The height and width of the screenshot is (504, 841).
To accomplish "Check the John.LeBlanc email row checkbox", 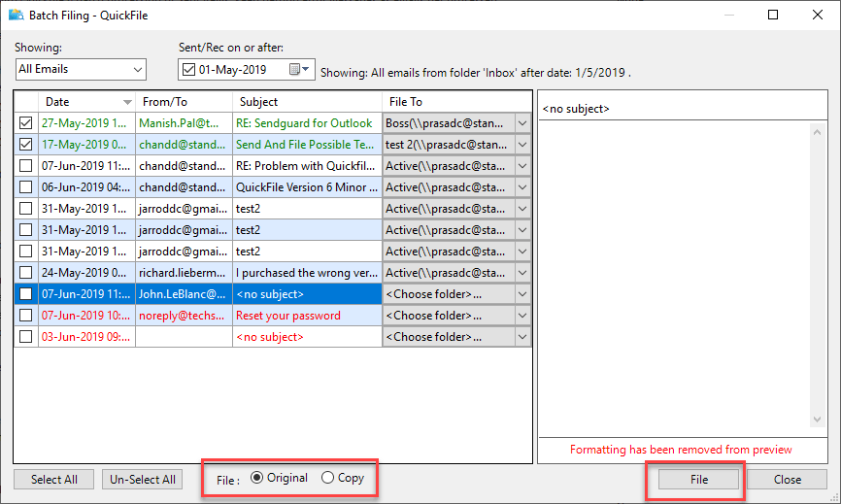I will pos(26,294).
